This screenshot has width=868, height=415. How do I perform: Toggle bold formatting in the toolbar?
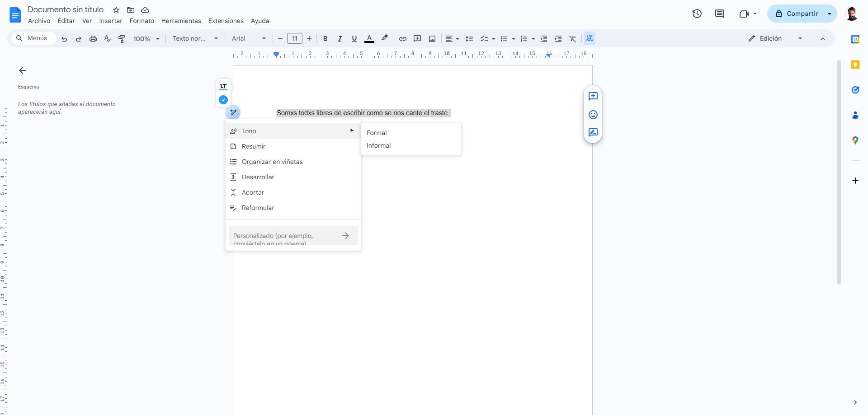tap(325, 39)
